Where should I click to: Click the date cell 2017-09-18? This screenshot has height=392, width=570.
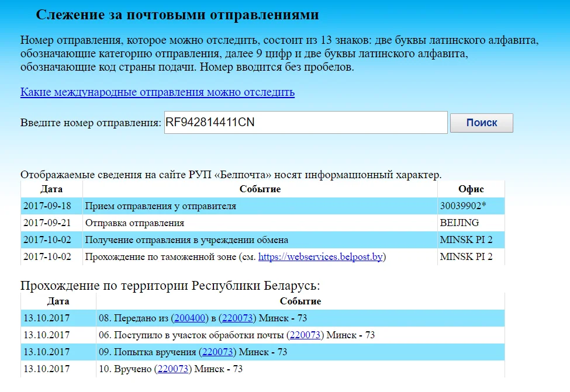[47, 206]
